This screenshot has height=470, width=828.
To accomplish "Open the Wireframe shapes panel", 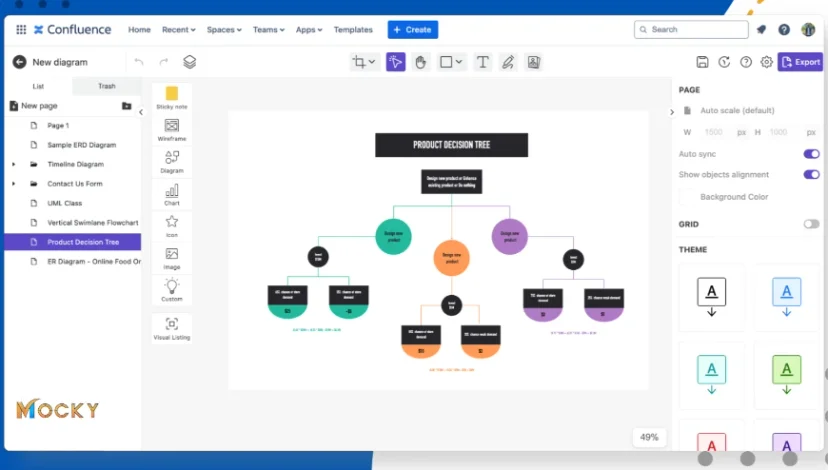I will click(x=172, y=130).
